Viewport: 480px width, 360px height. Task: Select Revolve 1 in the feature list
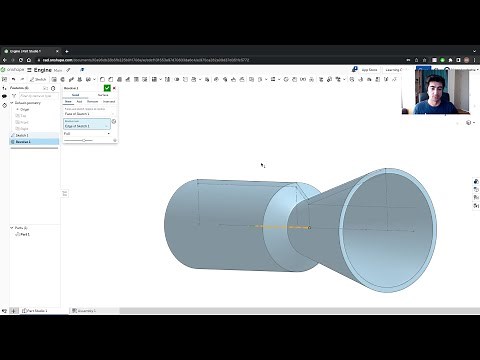point(34,142)
